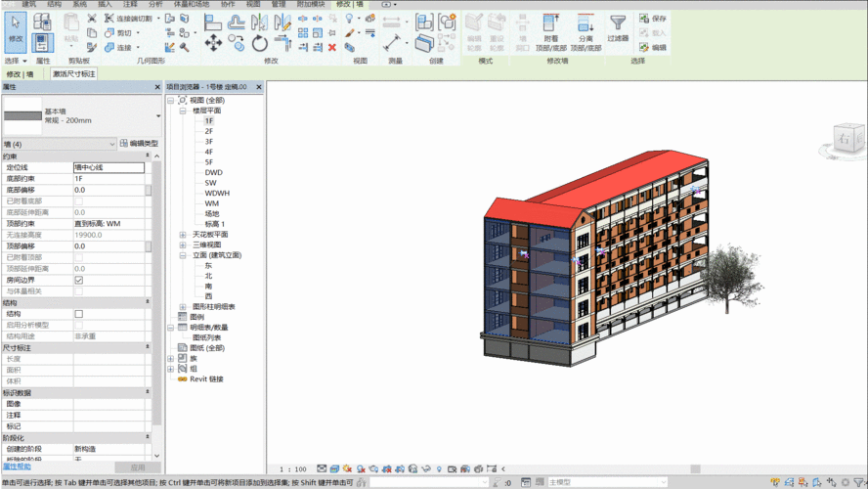Open the 属性帮助 link
The width and height of the screenshot is (868, 489).
17,467
